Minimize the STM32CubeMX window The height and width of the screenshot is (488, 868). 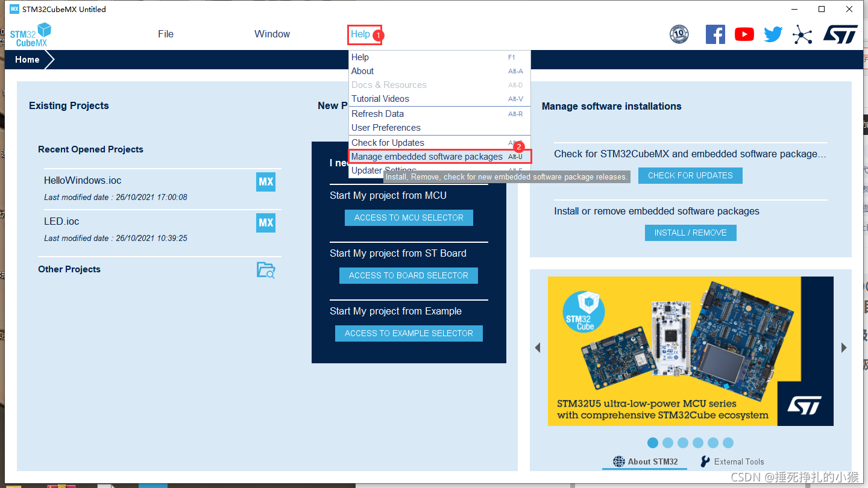point(794,9)
